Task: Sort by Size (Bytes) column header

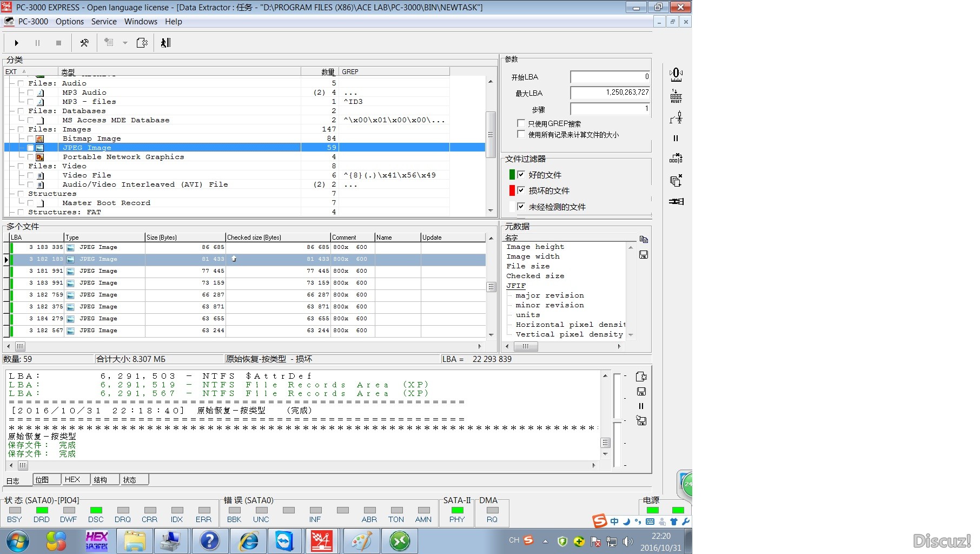Action: click(x=185, y=237)
